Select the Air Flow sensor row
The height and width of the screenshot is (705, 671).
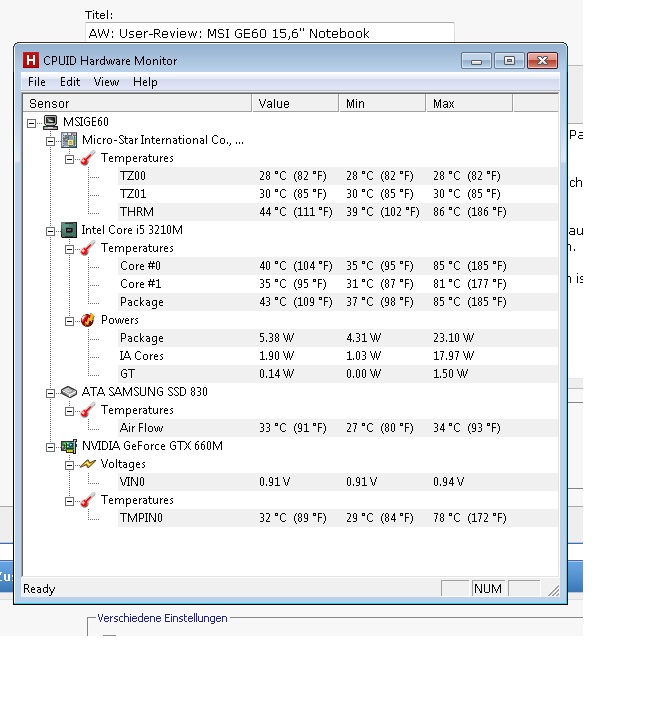338,428
